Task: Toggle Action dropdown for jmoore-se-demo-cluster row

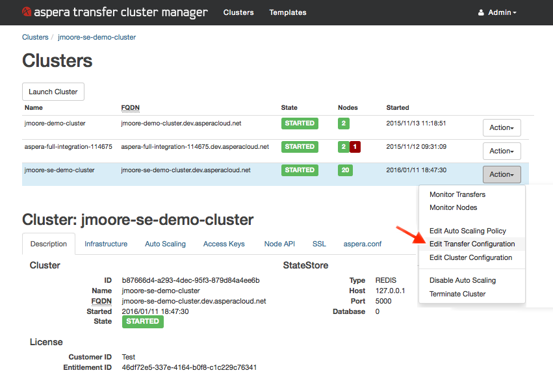Action: [x=502, y=174]
